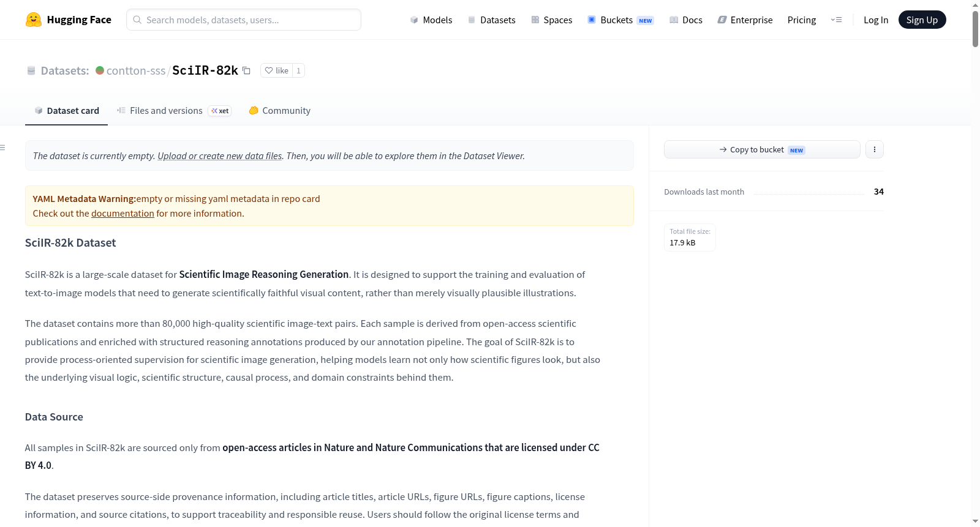The width and height of the screenshot is (980, 527).
Task: Click the Copy to bucket button
Action: point(762,149)
